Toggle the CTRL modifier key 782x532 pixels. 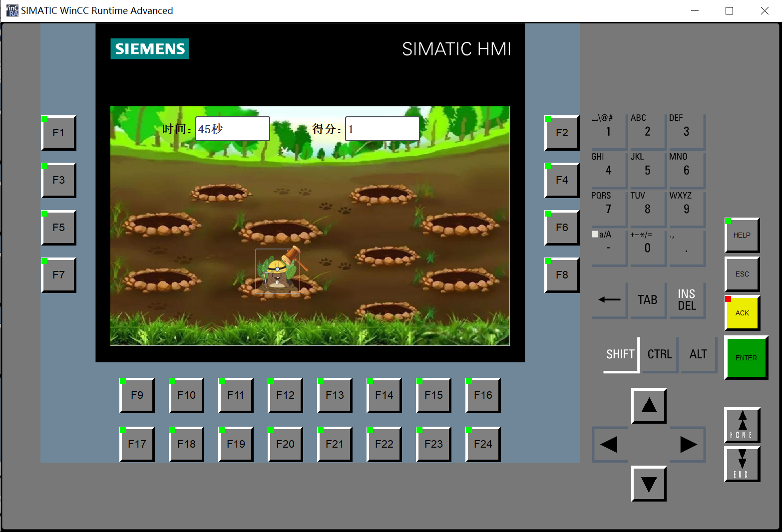click(x=659, y=354)
